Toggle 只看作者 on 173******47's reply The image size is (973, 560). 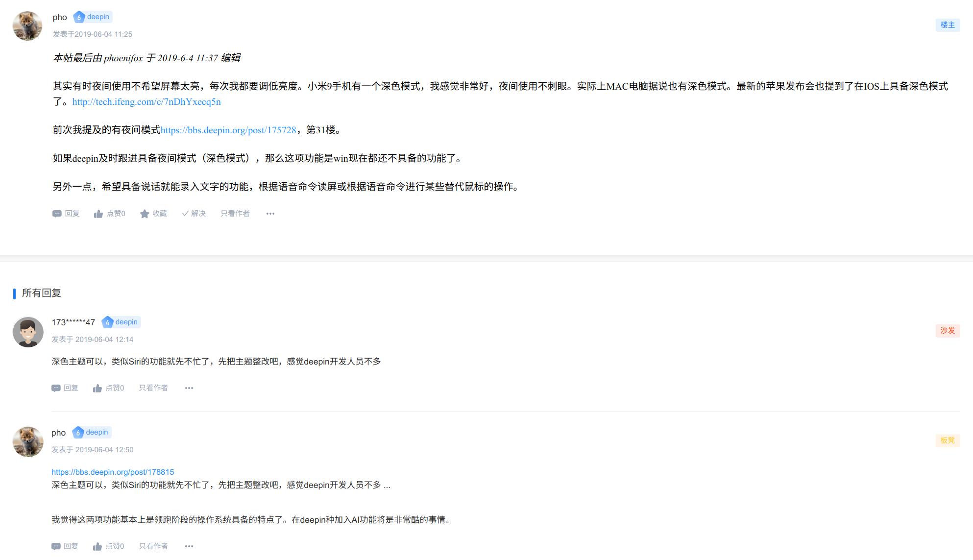152,388
